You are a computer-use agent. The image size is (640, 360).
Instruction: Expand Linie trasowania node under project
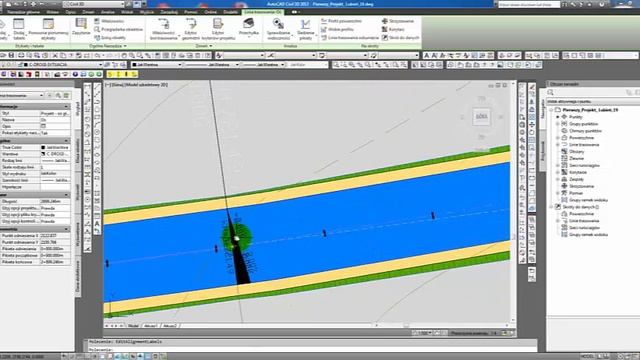[558, 144]
